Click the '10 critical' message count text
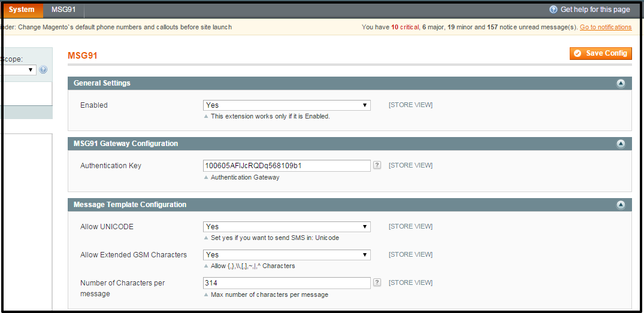 click(x=405, y=27)
